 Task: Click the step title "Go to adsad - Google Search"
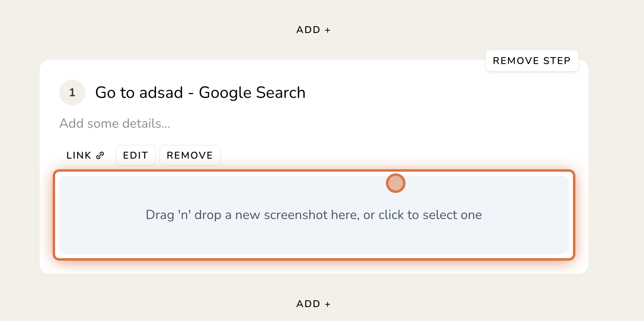pyautogui.click(x=200, y=93)
